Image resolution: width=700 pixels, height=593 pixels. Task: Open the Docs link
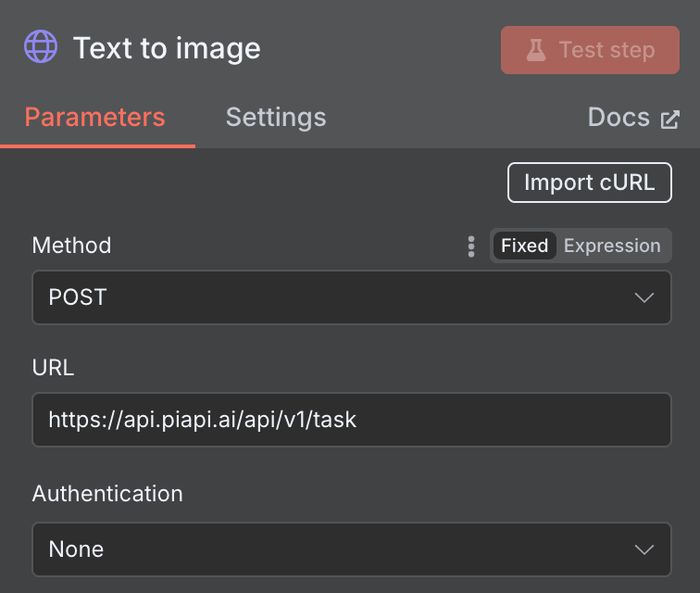pos(619,118)
